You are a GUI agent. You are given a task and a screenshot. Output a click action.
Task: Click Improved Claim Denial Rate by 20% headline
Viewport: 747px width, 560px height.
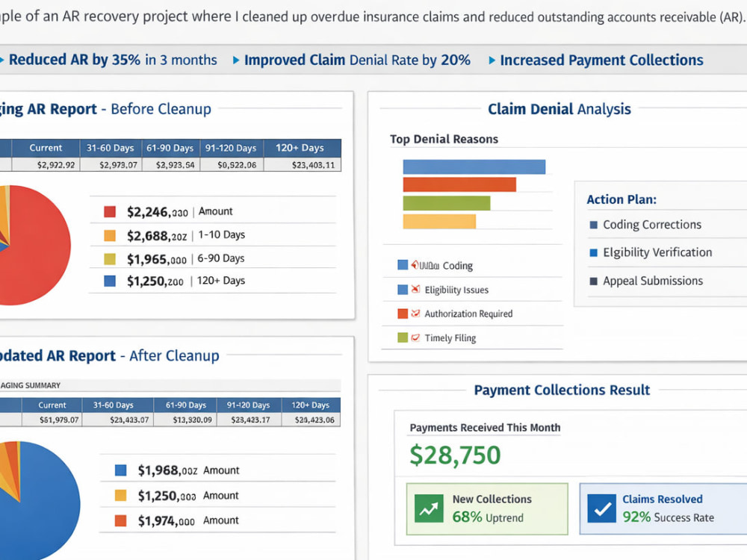(357, 60)
